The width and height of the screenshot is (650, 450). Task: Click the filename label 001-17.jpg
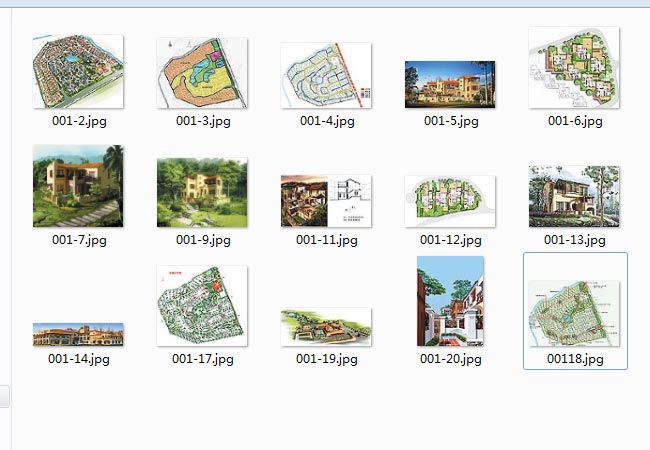coord(202,358)
